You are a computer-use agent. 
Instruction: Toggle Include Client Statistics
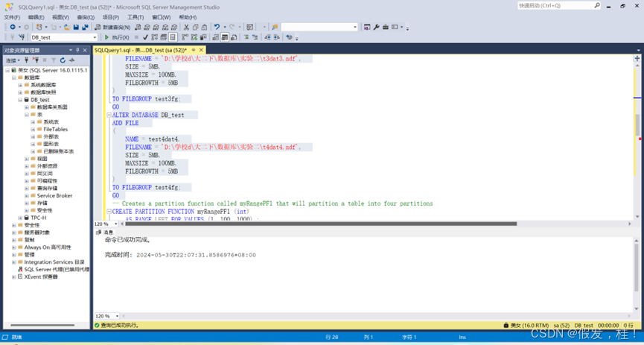coord(203,37)
